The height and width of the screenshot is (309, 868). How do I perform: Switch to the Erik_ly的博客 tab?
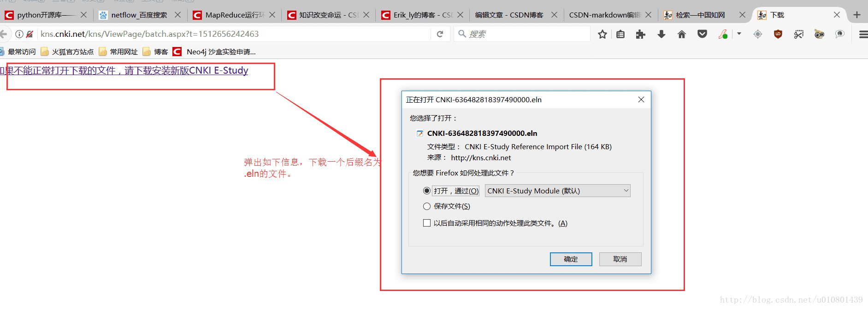click(422, 15)
